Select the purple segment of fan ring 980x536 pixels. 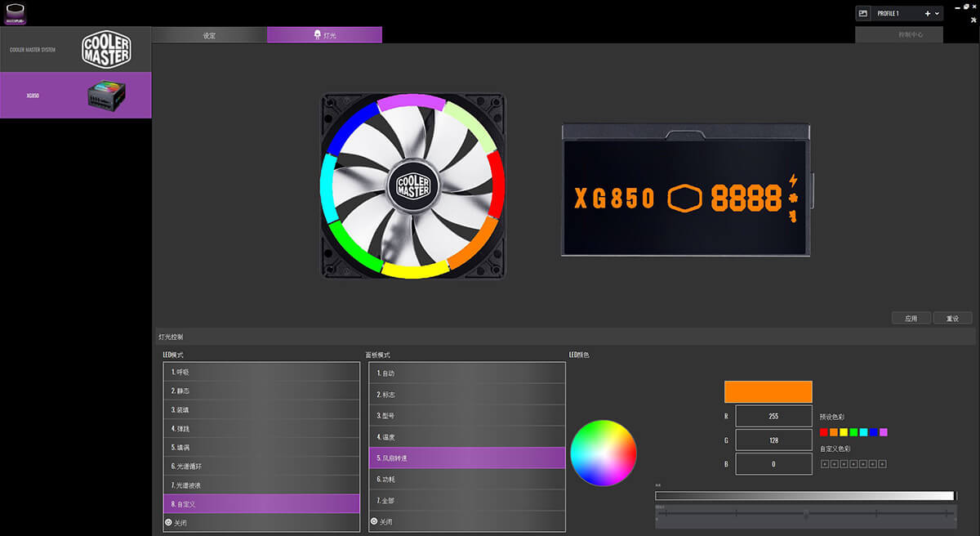click(412, 101)
